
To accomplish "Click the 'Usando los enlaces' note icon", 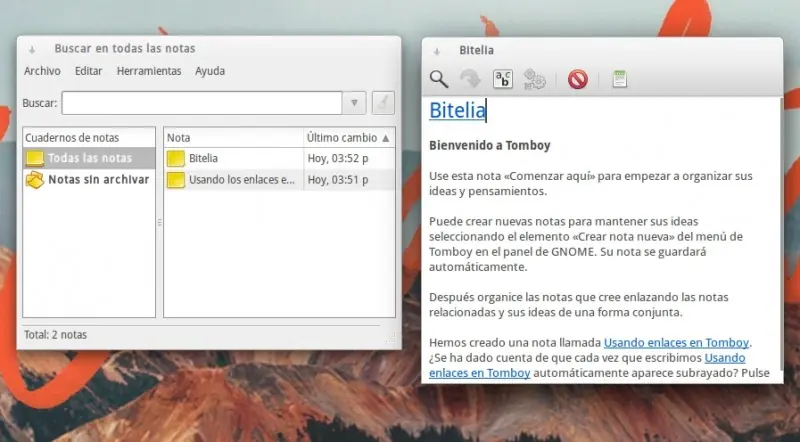I will click(x=176, y=180).
